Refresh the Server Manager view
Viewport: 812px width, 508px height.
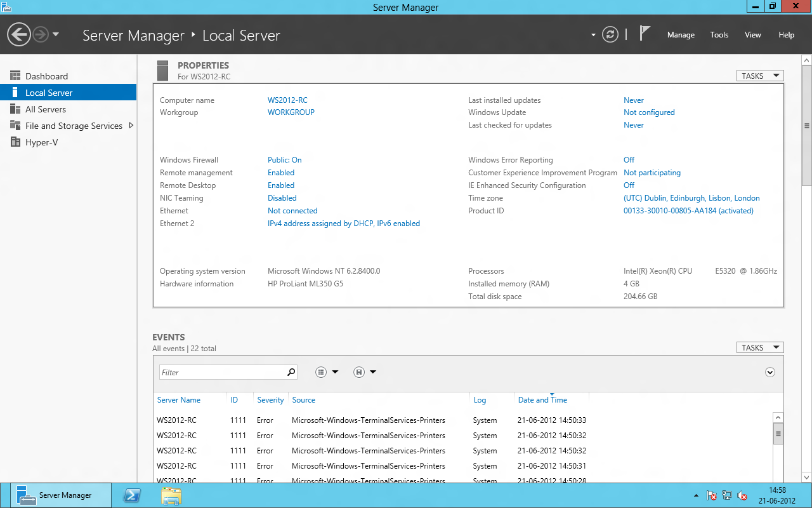[x=610, y=34]
